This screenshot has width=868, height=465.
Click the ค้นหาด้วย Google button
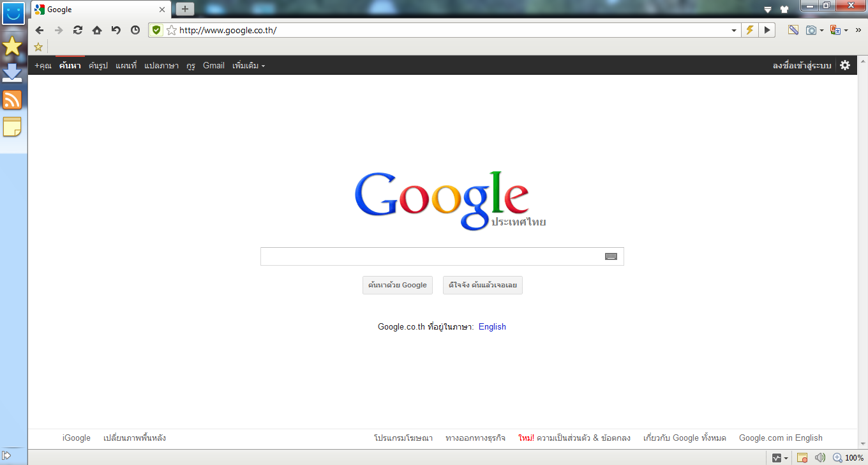point(398,285)
